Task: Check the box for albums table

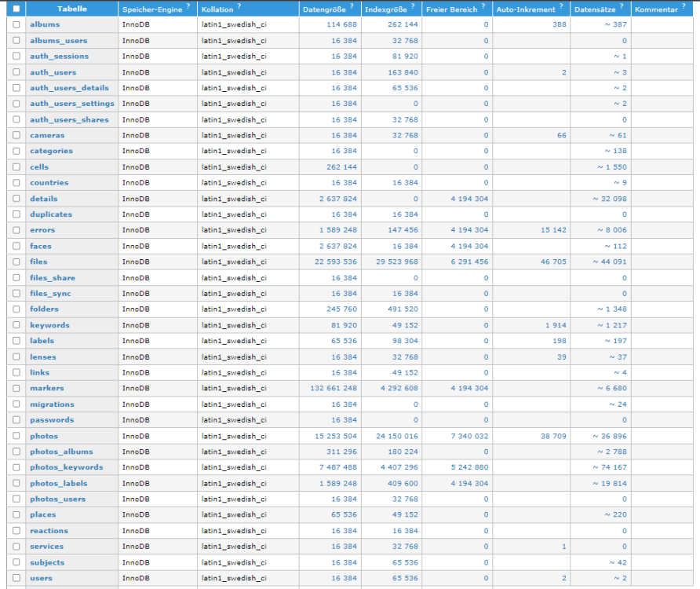Action: (16, 24)
